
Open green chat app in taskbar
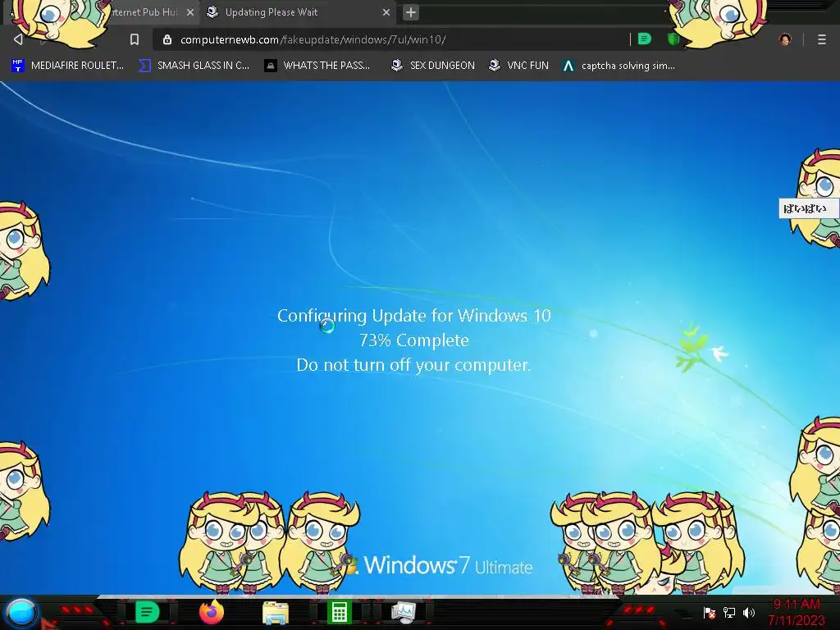[147, 612]
